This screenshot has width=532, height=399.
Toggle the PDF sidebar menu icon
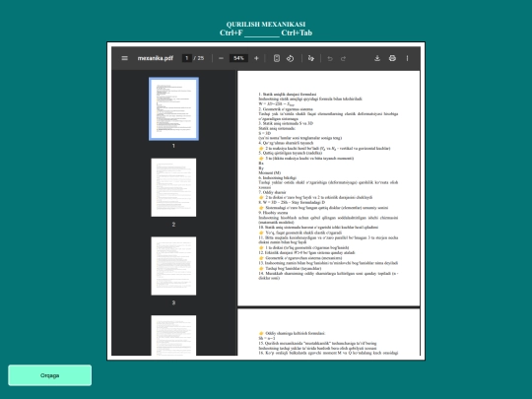pos(124,58)
